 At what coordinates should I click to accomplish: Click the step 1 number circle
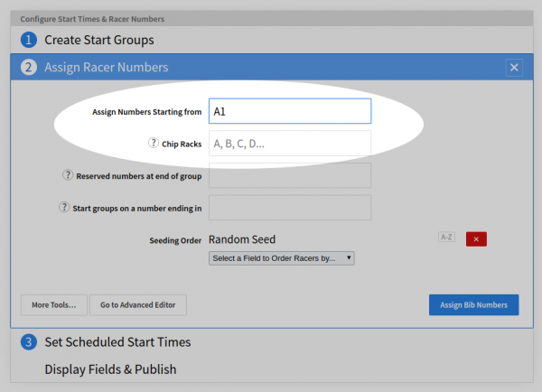pyautogui.click(x=28, y=40)
